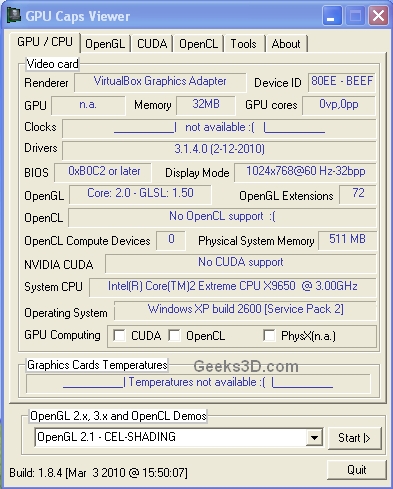Open the CUDA tab
The width and height of the screenshot is (393, 489).
(x=152, y=44)
